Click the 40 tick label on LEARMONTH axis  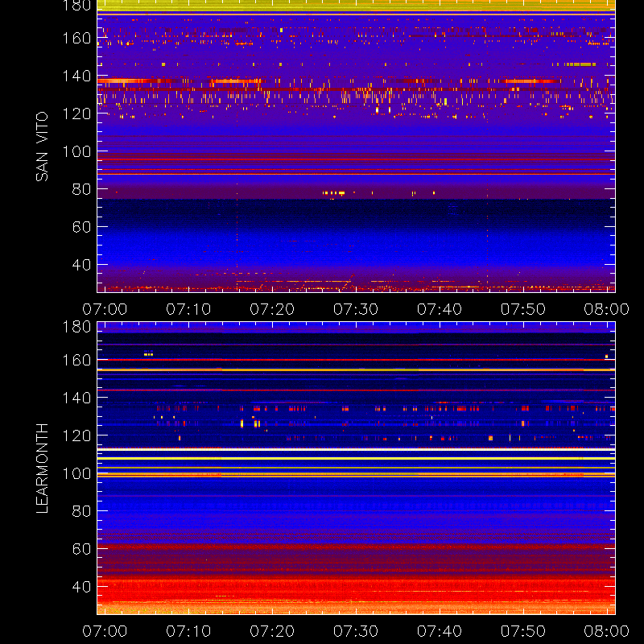pos(81,587)
